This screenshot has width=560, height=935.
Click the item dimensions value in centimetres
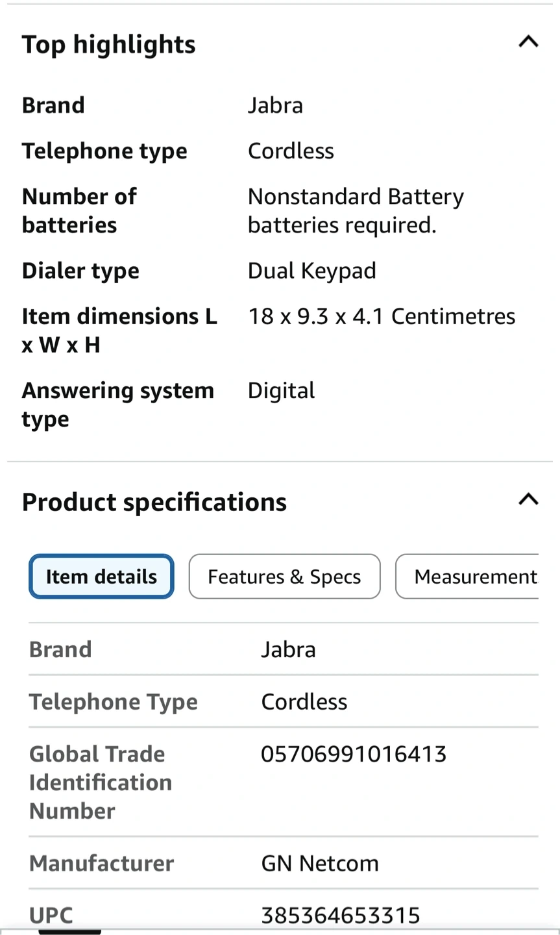(x=382, y=316)
